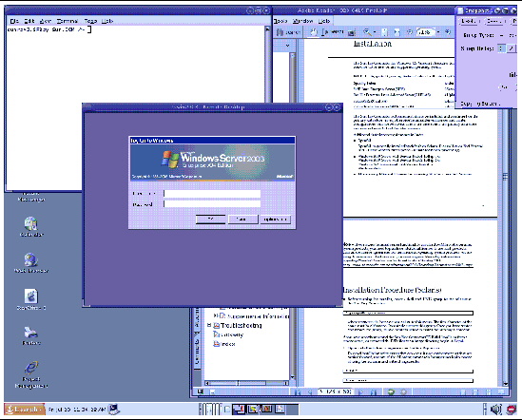The width and height of the screenshot is (522, 420).
Task: Click the Search button in Adobe Reader toolbar
Action: coord(288,32)
